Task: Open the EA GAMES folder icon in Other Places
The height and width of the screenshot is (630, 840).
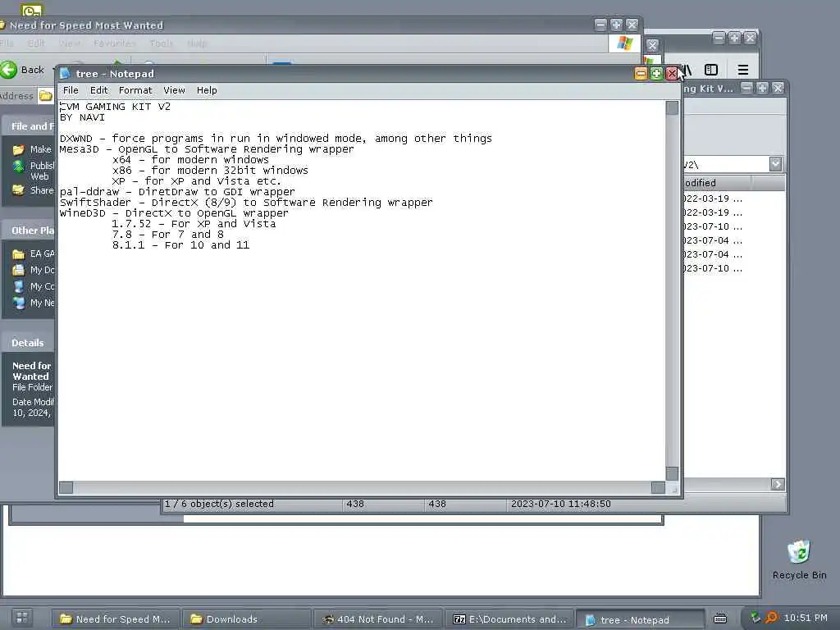Action: tap(18, 254)
